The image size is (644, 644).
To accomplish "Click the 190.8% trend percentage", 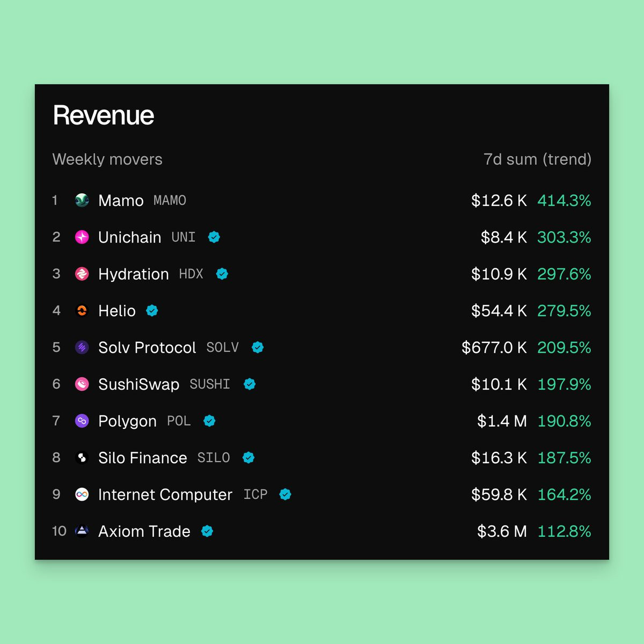I will click(x=564, y=421).
